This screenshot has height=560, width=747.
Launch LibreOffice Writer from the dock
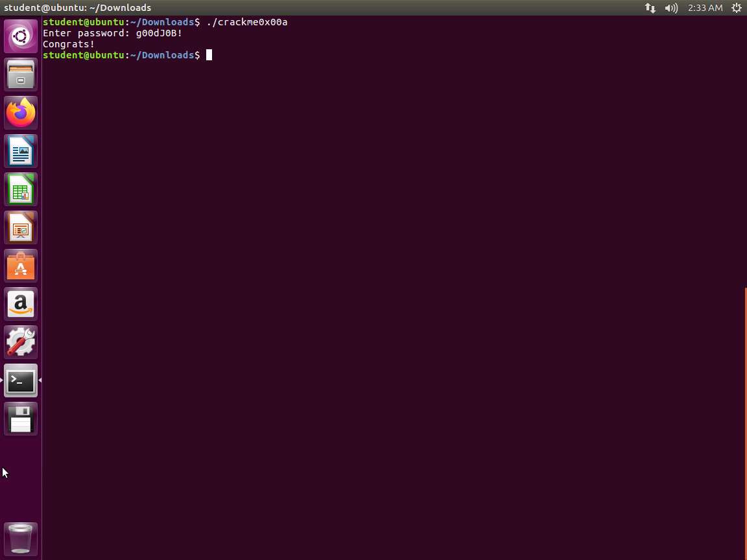(21, 151)
